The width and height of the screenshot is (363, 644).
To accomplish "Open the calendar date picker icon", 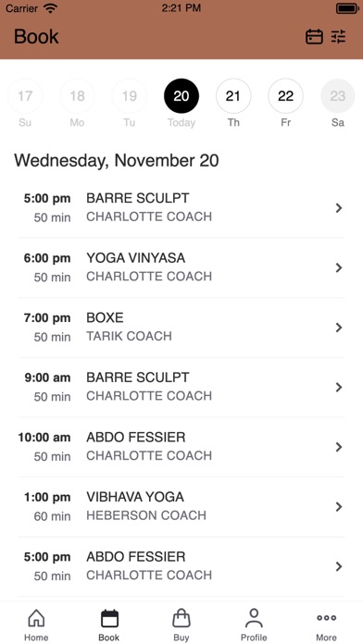I will click(314, 37).
